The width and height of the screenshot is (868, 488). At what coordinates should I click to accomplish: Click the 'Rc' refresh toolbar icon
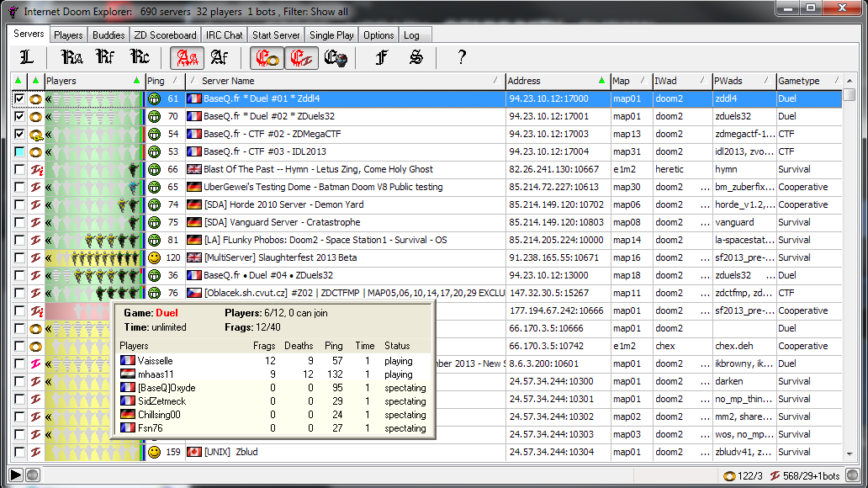140,57
